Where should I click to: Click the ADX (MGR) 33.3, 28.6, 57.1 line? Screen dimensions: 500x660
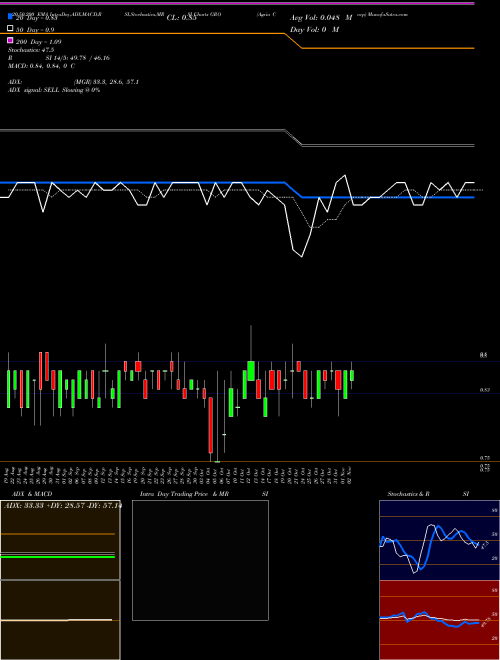pos(73,82)
